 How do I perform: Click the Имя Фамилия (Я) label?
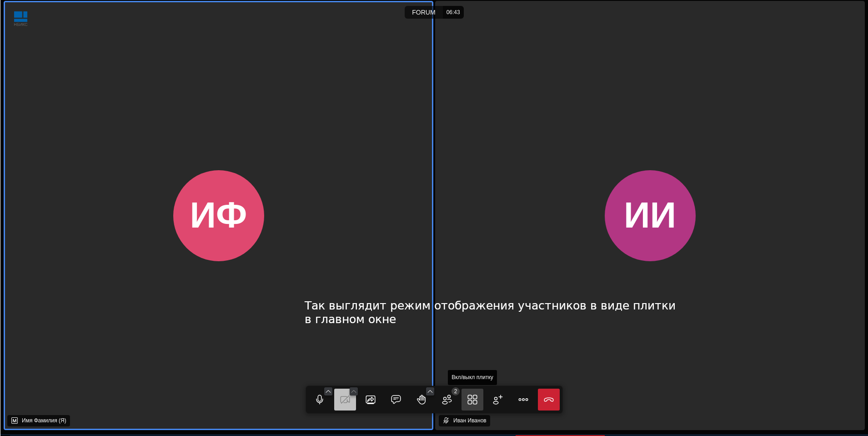click(44, 421)
